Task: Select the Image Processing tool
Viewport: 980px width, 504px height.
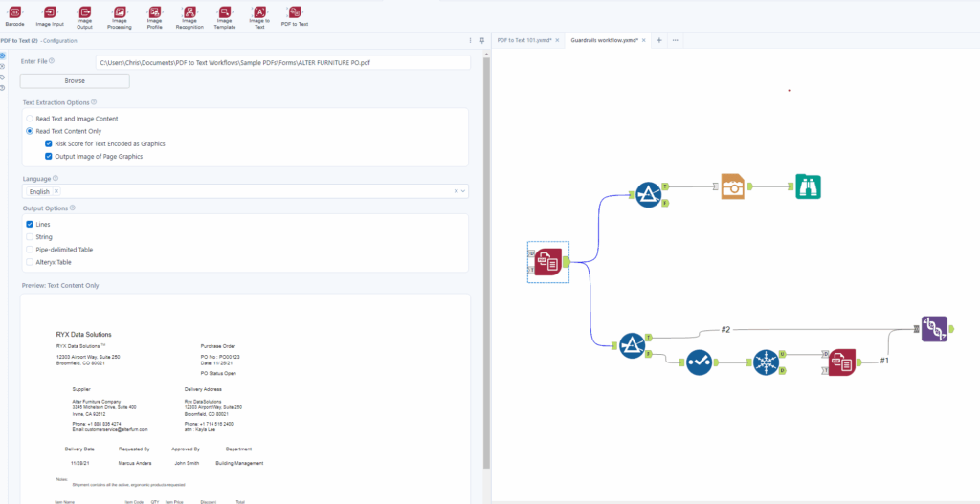Action: tap(119, 11)
